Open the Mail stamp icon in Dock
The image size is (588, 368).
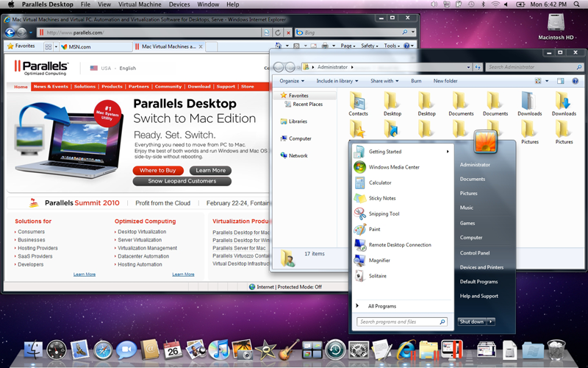pyautogui.click(x=79, y=350)
